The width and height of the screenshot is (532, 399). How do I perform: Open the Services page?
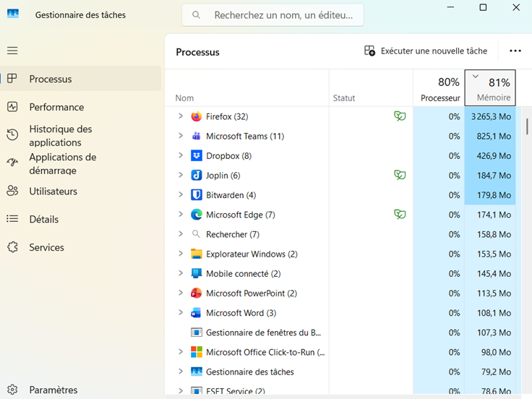[81, 247]
